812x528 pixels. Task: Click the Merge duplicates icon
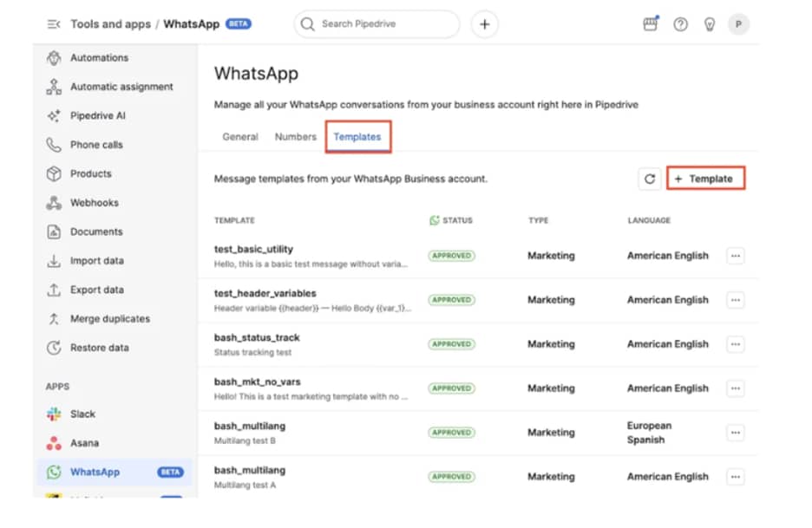54,319
